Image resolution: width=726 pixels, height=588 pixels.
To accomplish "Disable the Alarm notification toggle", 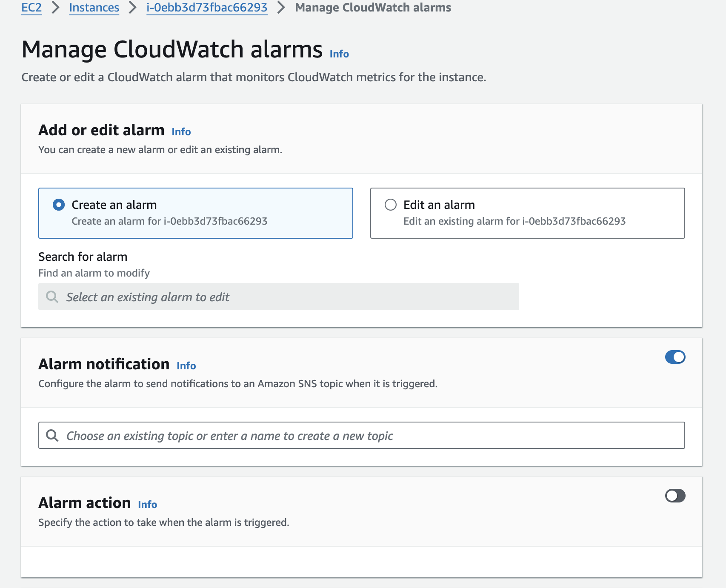I will point(675,357).
